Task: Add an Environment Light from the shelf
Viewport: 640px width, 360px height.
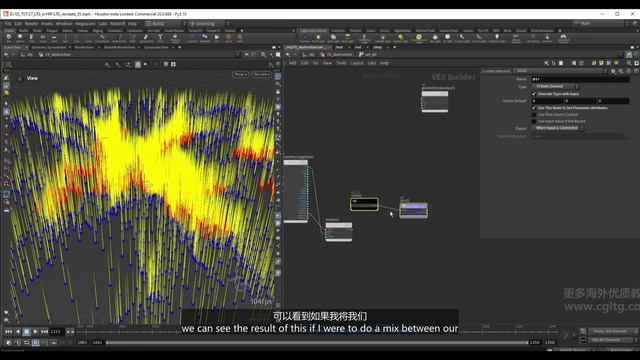Action: (x=419, y=38)
